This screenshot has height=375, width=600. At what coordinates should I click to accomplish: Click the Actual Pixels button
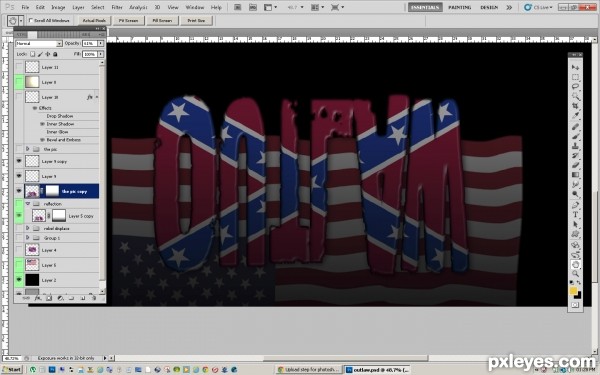click(x=94, y=20)
